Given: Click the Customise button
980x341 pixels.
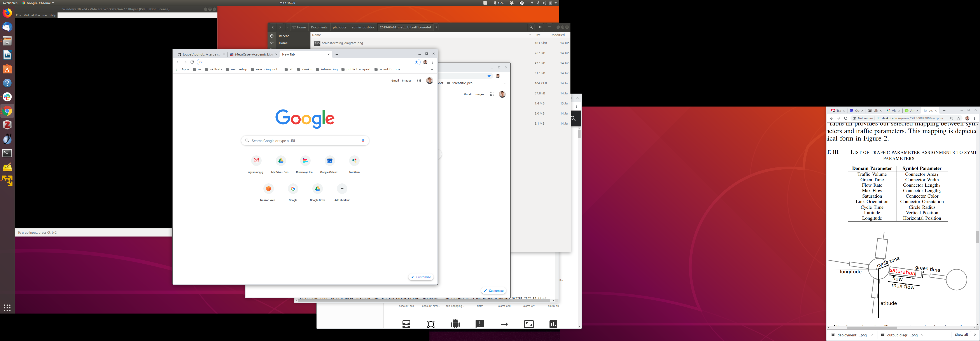Looking at the screenshot, I should point(421,277).
